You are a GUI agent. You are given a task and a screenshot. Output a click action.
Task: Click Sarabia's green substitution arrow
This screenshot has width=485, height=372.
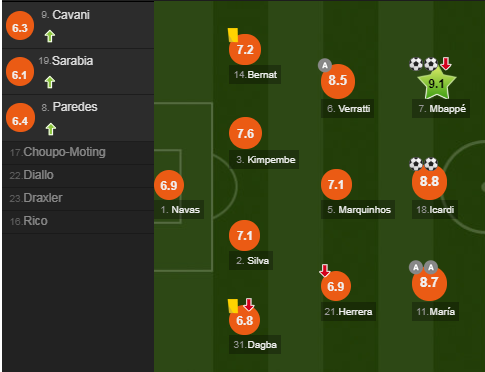click(x=50, y=82)
